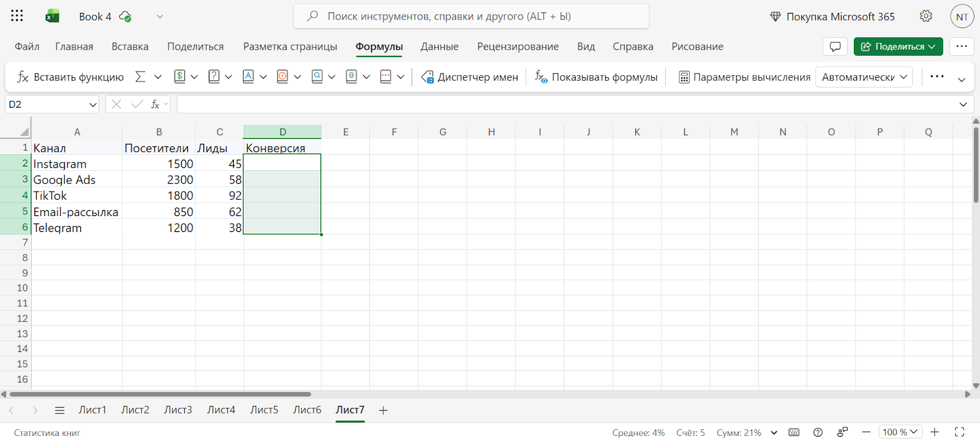Image resolution: width=980 pixels, height=439 pixels.
Task: Click the AutoSum sigma icon
Action: pos(140,77)
